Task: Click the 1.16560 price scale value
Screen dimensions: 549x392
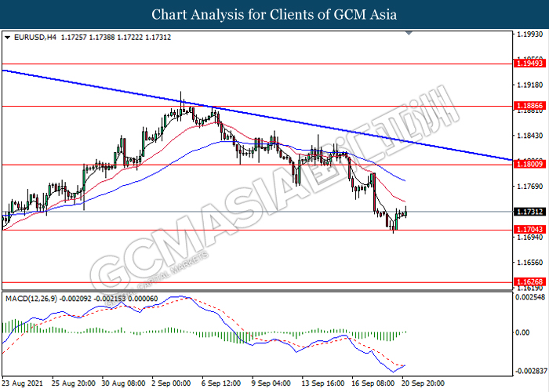Action: click(x=530, y=263)
